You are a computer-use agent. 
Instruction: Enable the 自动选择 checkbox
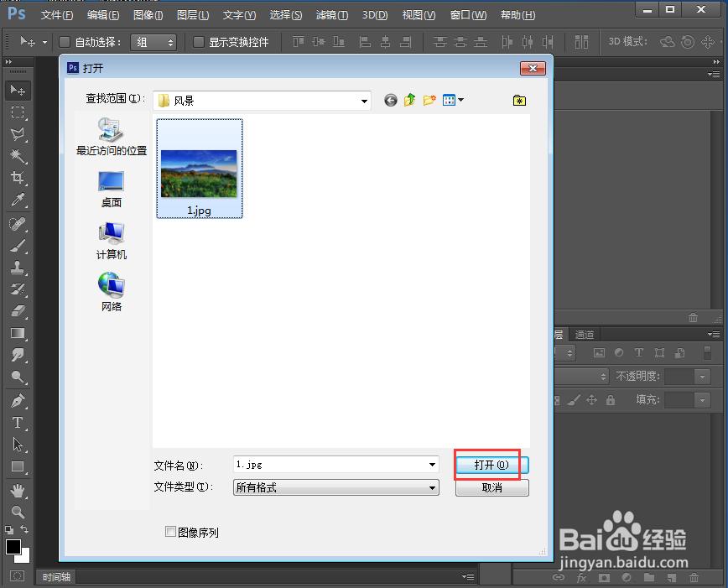click(x=65, y=42)
